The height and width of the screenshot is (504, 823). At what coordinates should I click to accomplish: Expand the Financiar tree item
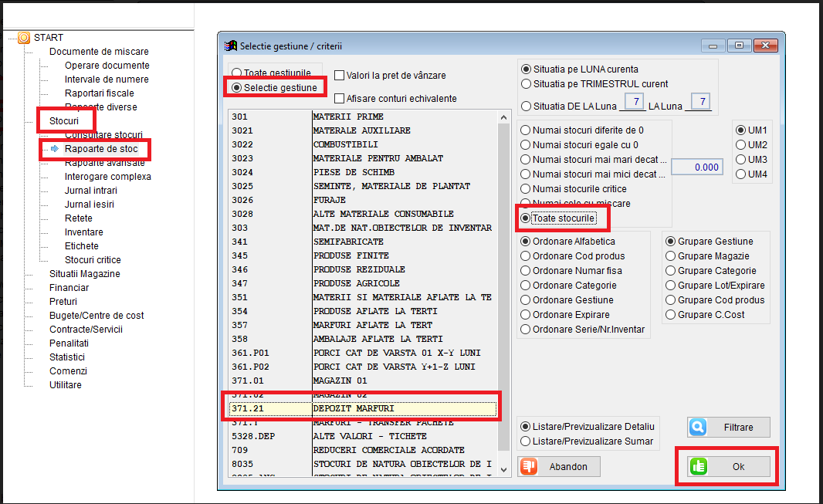(69, 288)
